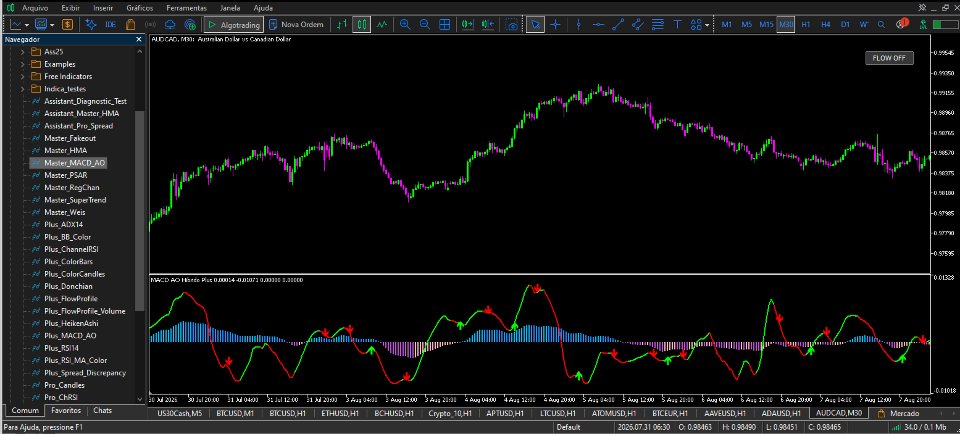This screenshot has height=434, width=960.
Task: Expand the Free Indicators folder
Action: (x=23, y=77)
